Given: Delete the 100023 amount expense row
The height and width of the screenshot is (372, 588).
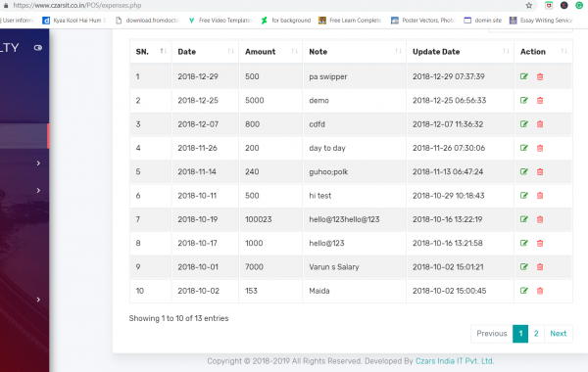Looking at the screenshot, I should coord(540,219).
